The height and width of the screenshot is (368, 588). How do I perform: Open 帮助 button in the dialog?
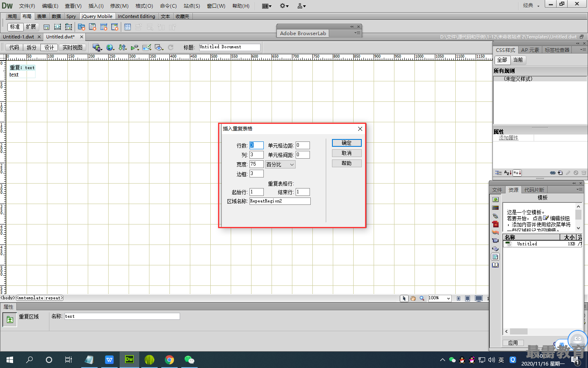tap(347, 163)
